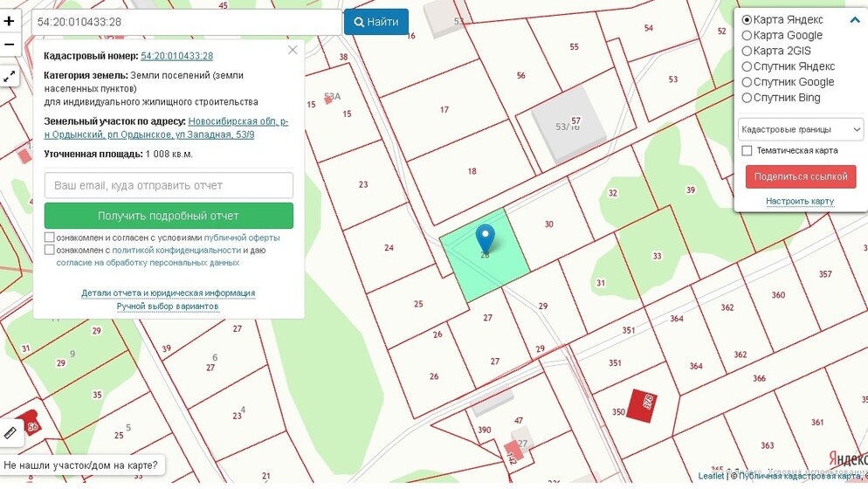Click parcel number 360 on map
The width and height of the screenshot is (868, 489).
[x=778, y=295]
